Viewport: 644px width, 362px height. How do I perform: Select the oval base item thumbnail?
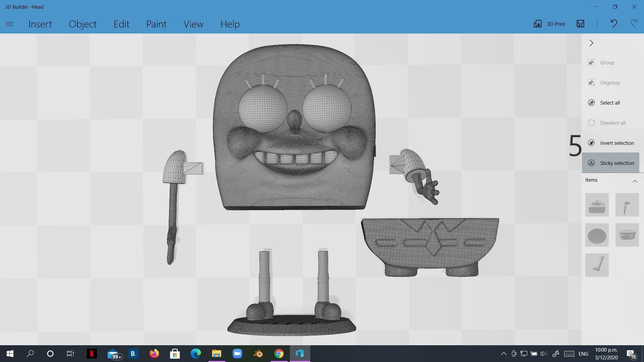coord(597,235)
